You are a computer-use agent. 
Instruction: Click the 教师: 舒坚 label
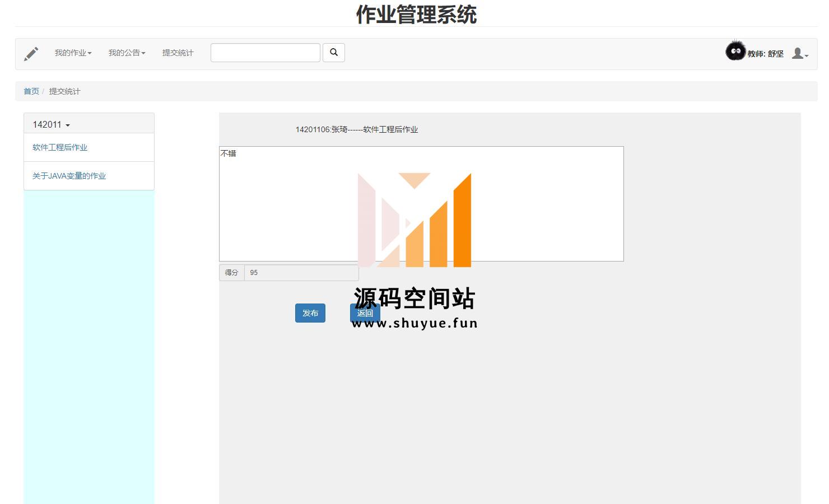[x=765, y=54]
